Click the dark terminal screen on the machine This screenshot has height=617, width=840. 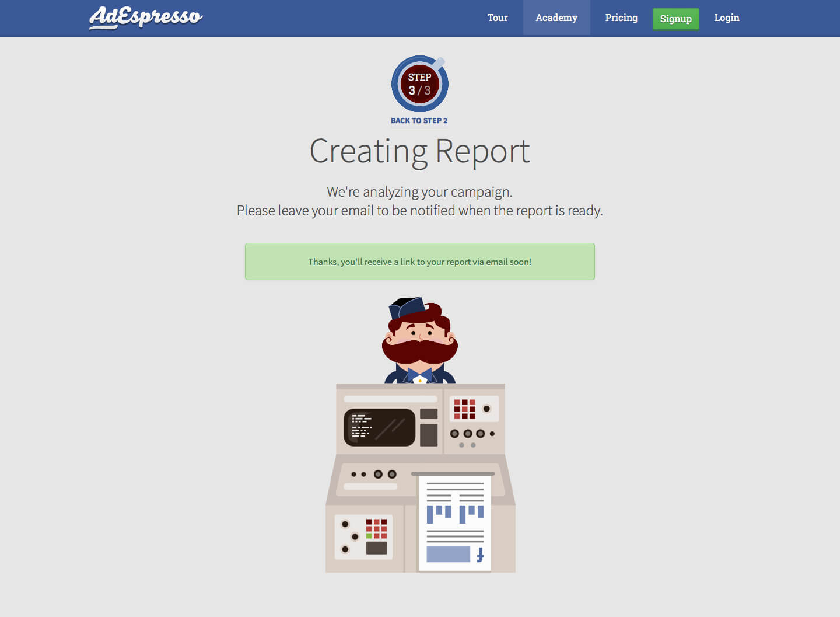[x=380, y=427]
